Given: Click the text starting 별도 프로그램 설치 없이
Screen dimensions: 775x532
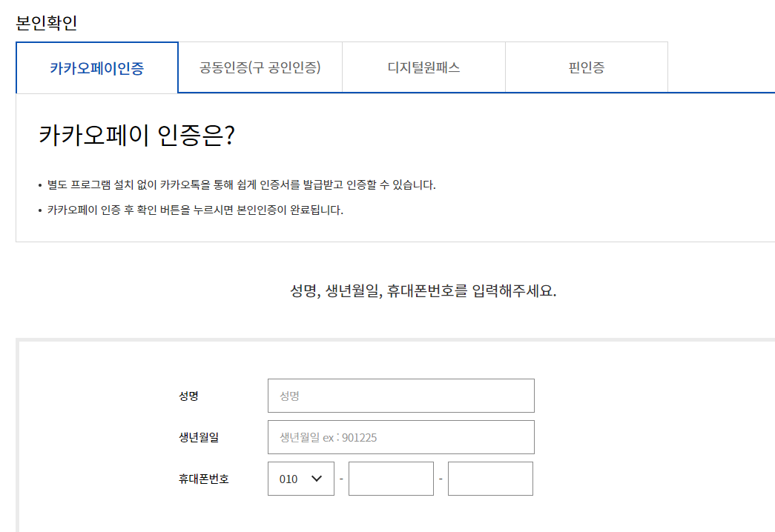Looking at the screenshot, I should 241,184.
